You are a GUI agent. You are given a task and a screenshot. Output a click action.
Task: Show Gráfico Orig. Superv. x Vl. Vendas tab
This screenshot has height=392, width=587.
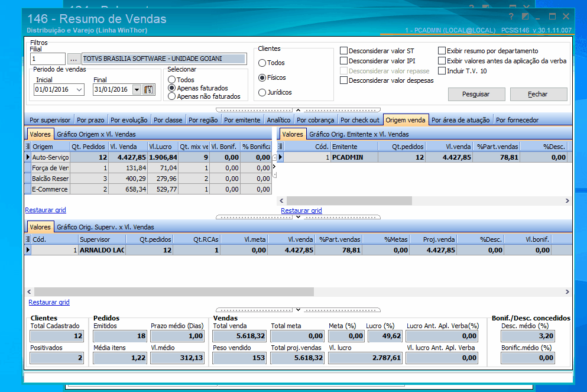pyautogui.click(x=105, y=227)
